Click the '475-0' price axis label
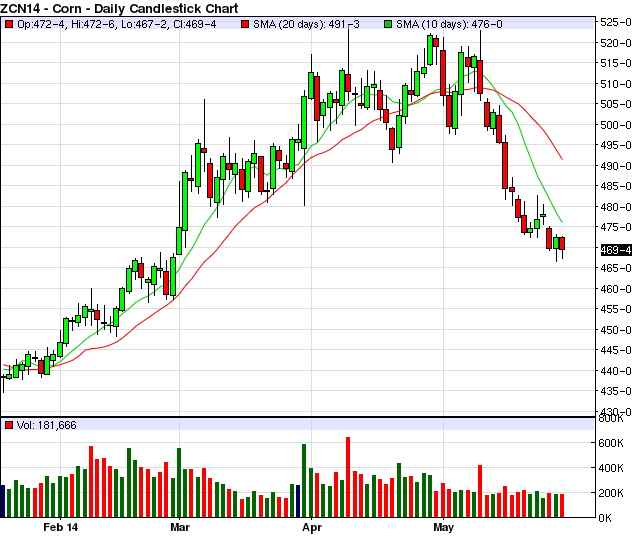Viewport: 640px width, 536px height. pos(616,227)
